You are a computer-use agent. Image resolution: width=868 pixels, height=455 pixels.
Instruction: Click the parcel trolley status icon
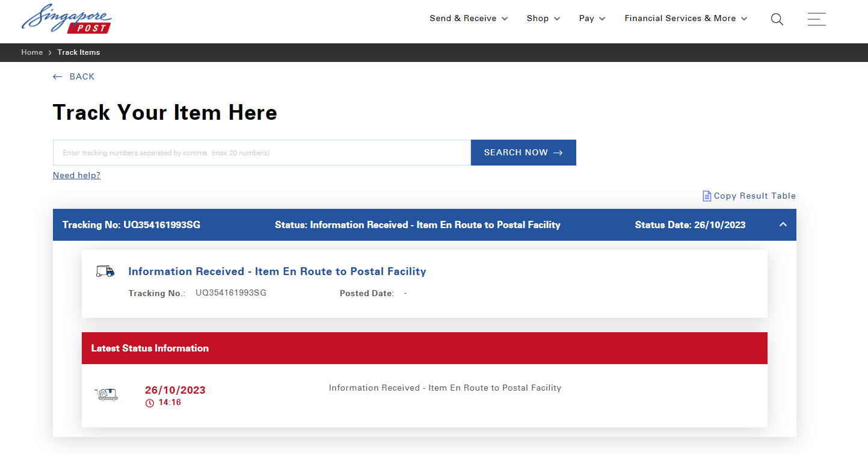[x=106, y=395]
